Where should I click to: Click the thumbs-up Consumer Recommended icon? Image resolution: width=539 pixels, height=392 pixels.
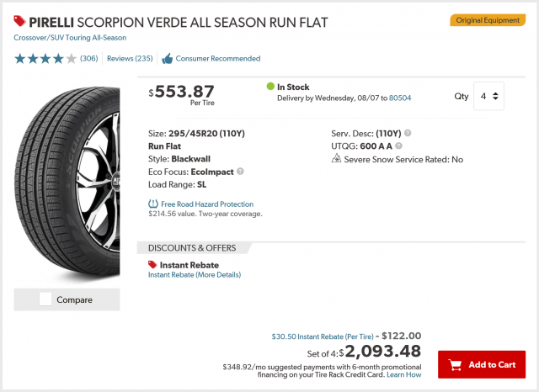pos(167,59)
